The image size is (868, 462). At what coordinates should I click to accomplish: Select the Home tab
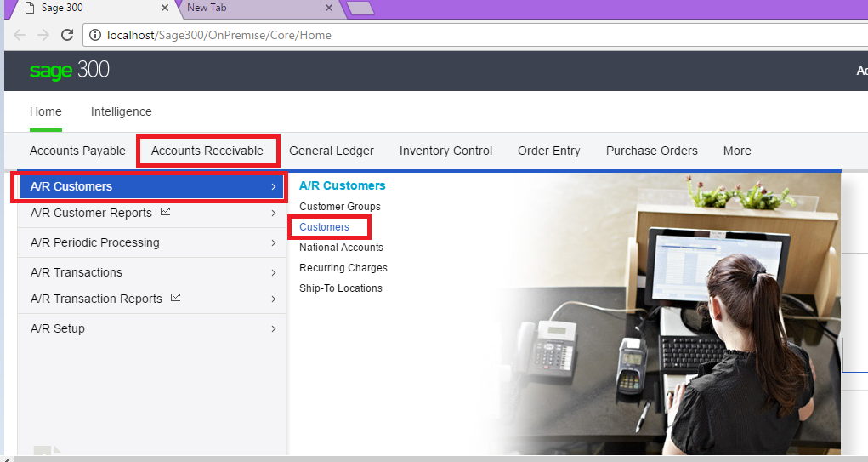[x=45, y=111]
